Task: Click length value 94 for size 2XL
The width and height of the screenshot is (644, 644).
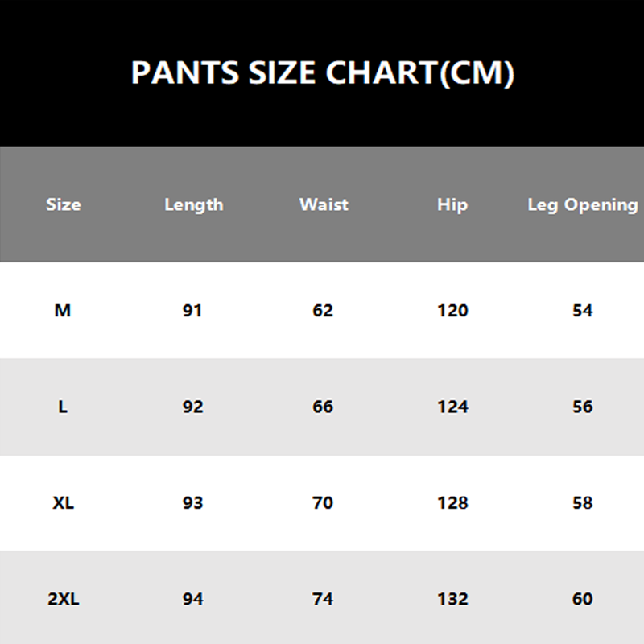Action: pyautogui.click(x=192, y=599)
